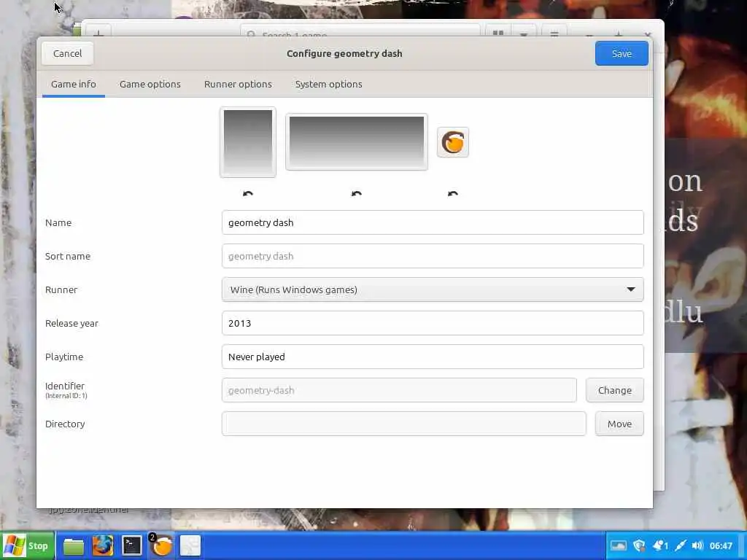Viewport: 747px width, 560px height.
Task: Open the volume control in system tray
Action: click(697, 545)
